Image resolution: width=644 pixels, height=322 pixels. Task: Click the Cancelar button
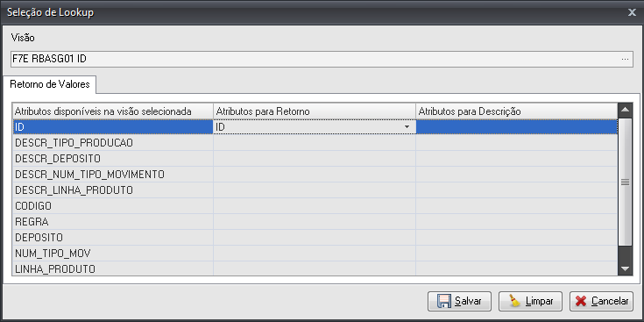pyautogui.click(x=601, y=301)
